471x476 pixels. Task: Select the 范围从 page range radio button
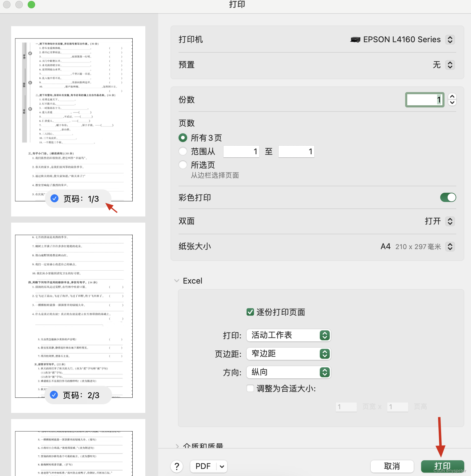point(183,151)
